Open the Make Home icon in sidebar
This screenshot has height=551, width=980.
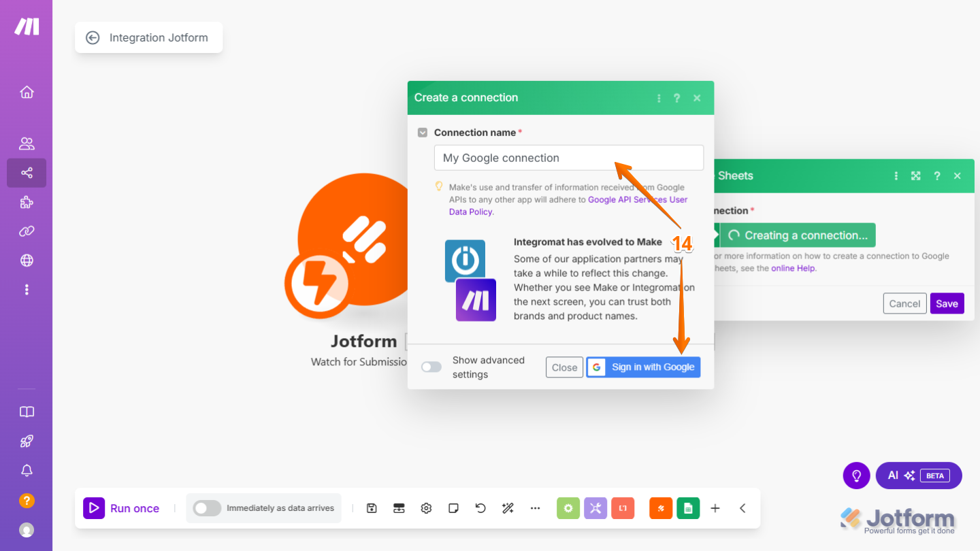(x=27, y=92)
